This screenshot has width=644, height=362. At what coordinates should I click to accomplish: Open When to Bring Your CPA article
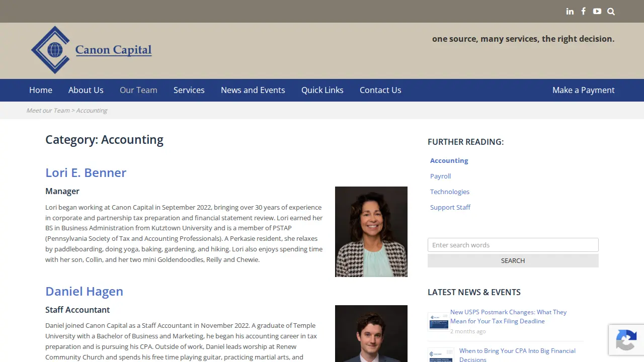click(x=517, y=355)
